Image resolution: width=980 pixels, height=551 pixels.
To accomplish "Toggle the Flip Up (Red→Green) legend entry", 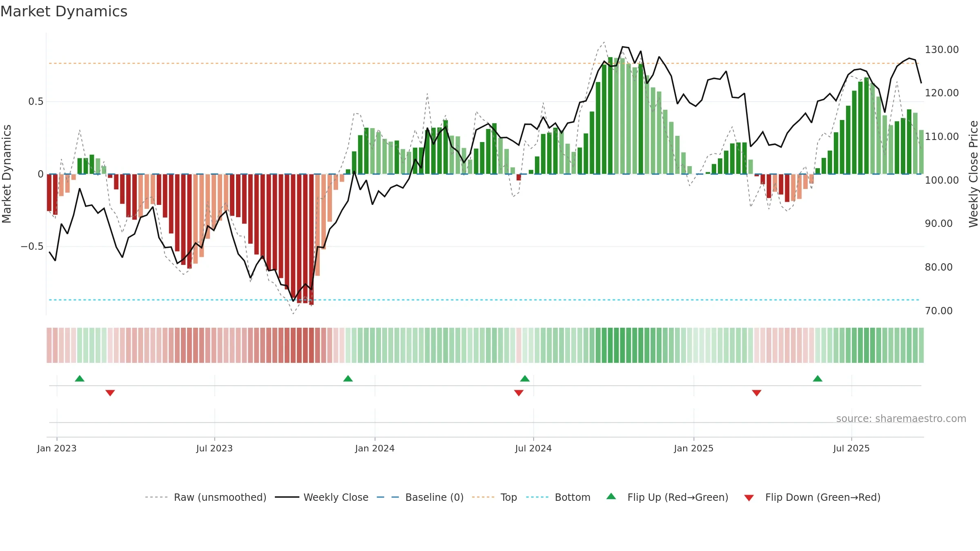I will (667, 497).
